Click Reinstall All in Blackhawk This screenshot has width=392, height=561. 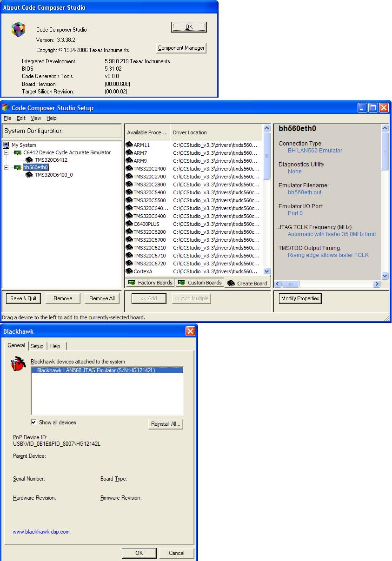pos(166,424)
